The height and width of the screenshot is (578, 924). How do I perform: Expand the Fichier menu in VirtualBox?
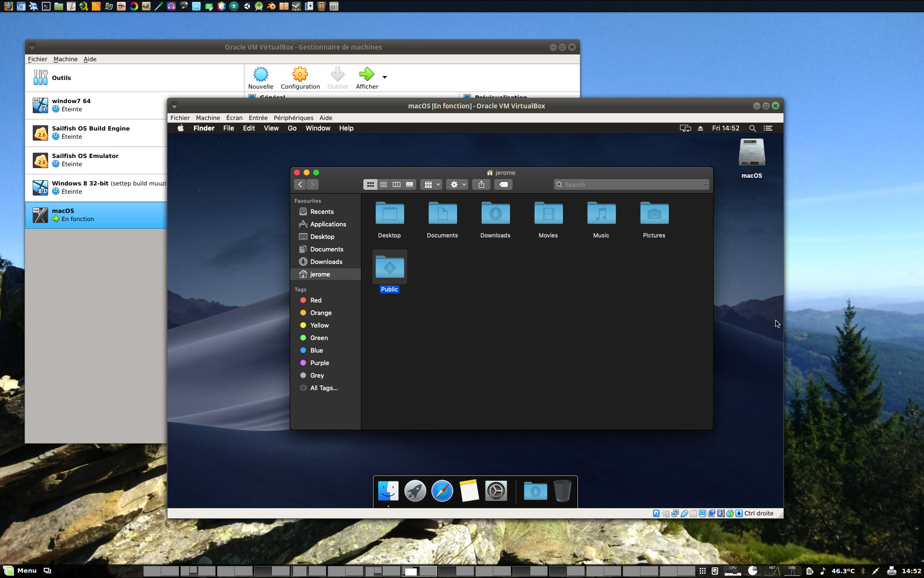(x=37, y=59)
